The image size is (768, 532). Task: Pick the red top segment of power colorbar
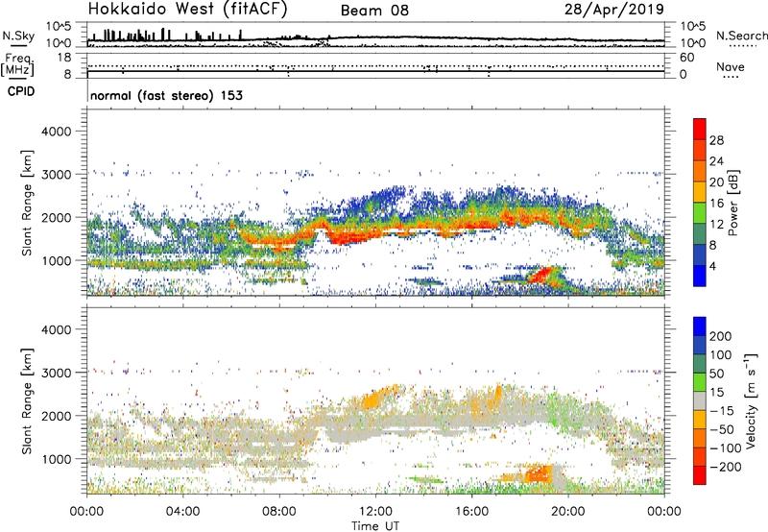[x=700, y=129]
